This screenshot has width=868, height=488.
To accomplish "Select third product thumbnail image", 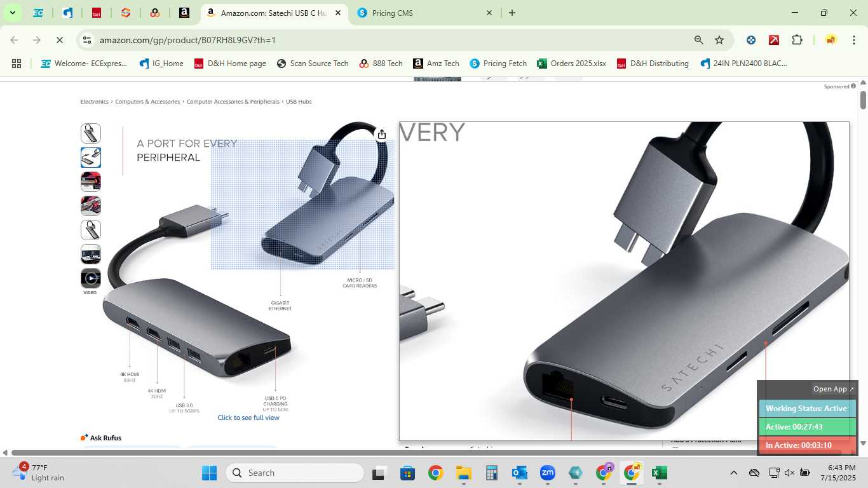I will 91,182.
